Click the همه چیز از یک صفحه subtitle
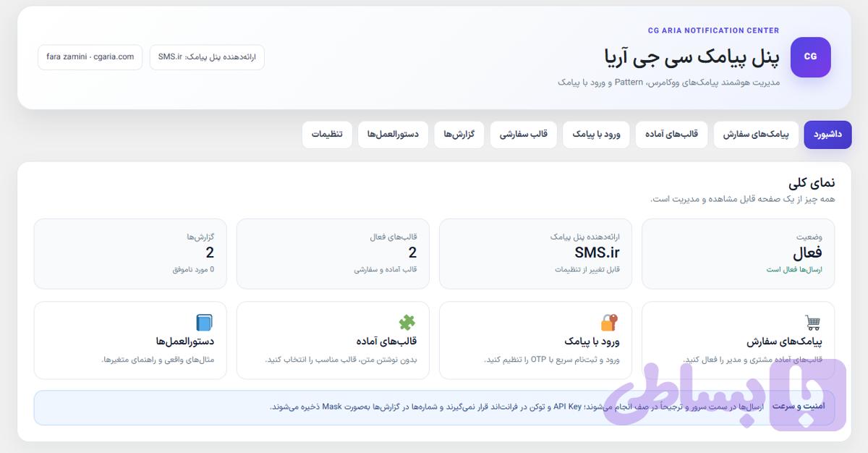The height and width of the screenshot is (453, 868). pos(743,199)
